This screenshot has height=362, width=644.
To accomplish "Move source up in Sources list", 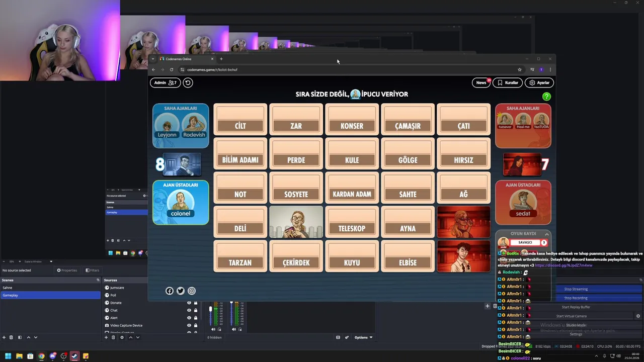I will tap(130, 337).
